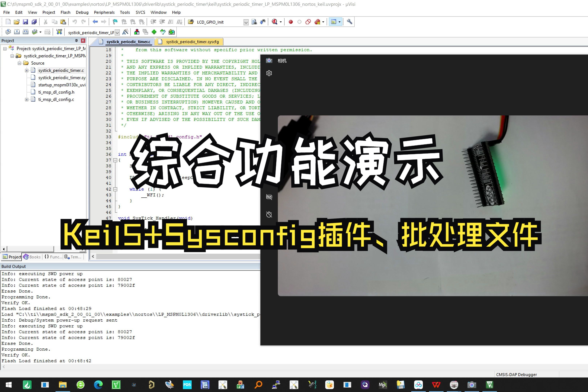Select systick_periodic_timer.sy file in project tree

(x=62, y=78)
